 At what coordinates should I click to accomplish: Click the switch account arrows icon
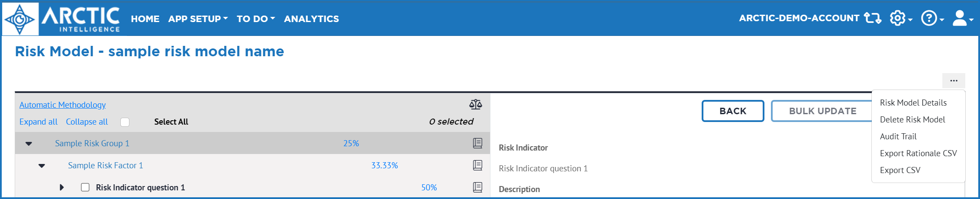(x=872, y=18)
